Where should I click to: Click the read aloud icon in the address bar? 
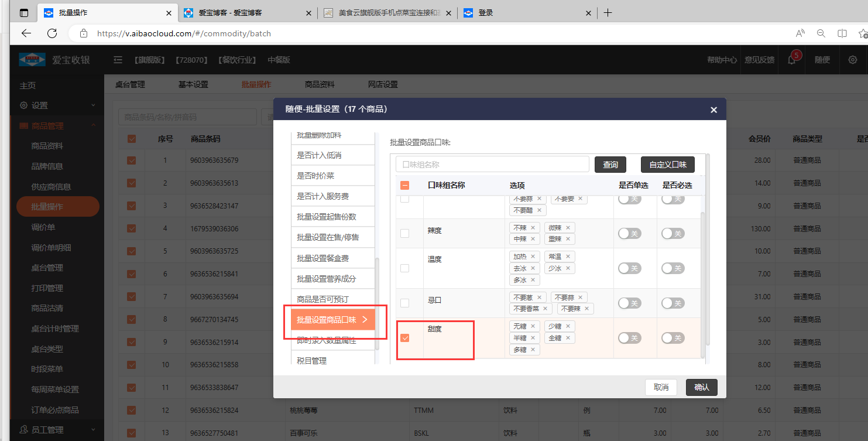point(800,33)
